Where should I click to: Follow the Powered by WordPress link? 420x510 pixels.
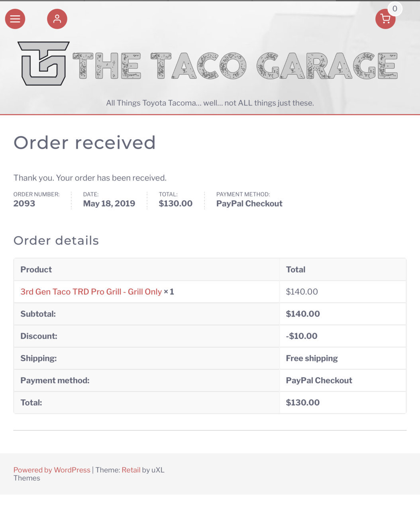tap(52, 470)
